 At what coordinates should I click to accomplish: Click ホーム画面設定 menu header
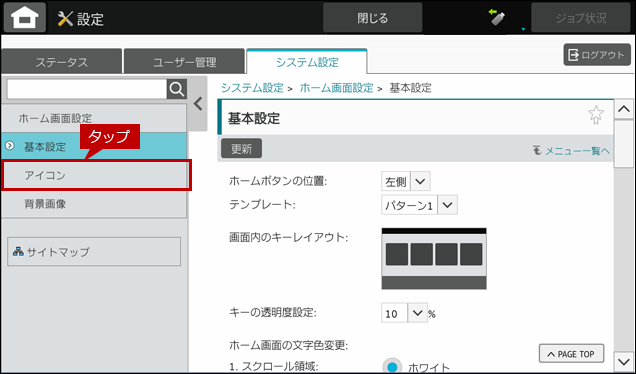click(x=94, y=118)
